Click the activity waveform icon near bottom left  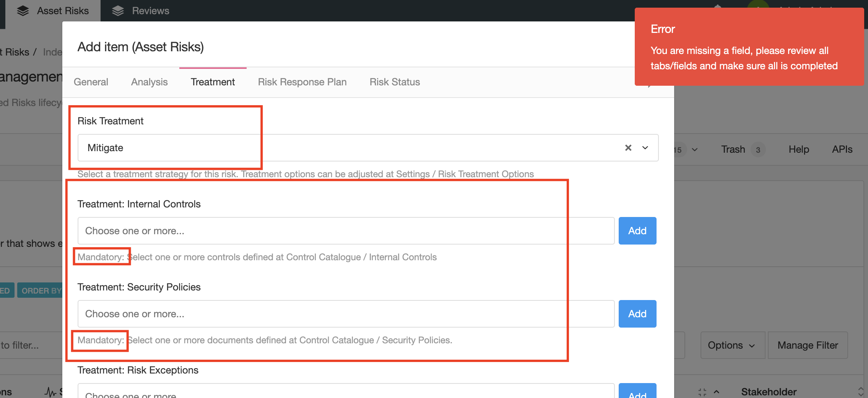(49, 392)
